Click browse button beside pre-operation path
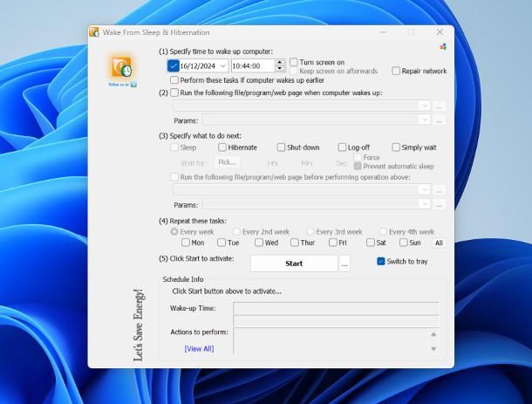 point(439,190)
